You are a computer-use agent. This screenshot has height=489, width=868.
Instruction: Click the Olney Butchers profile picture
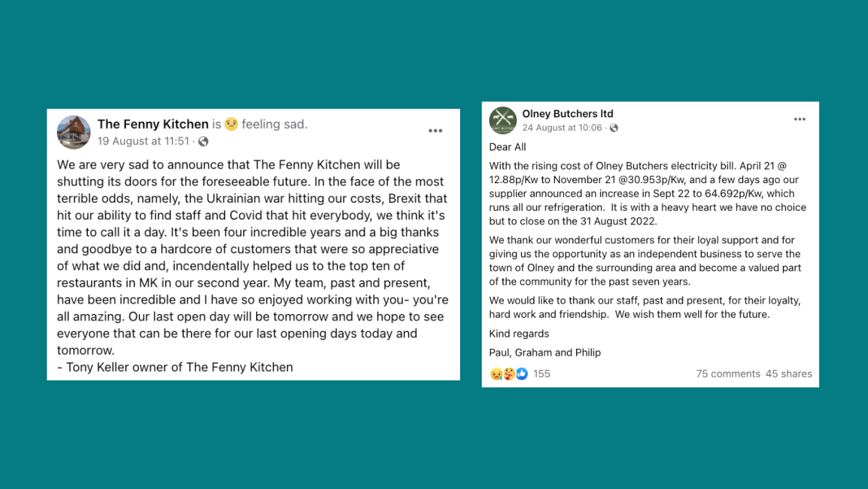tap(502, 120)
